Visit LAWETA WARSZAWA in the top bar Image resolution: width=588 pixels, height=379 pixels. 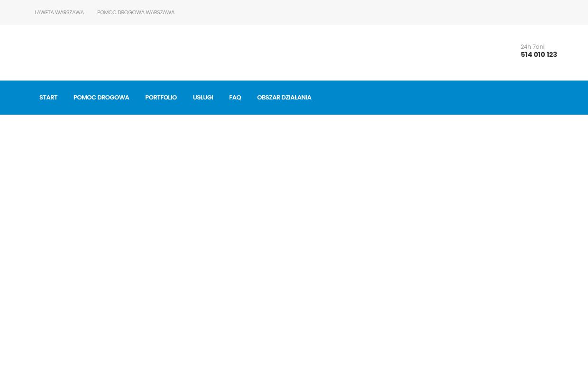pyautogui.click(x=59, y=13)
